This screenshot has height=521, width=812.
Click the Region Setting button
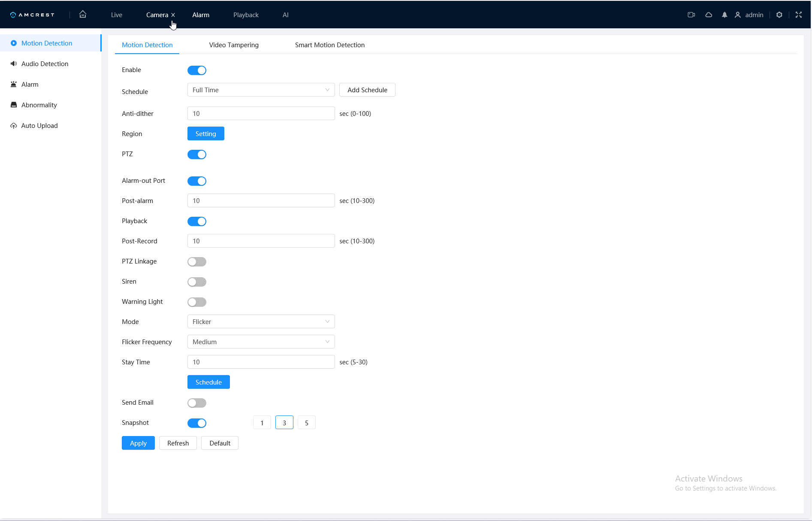[206, 134]
